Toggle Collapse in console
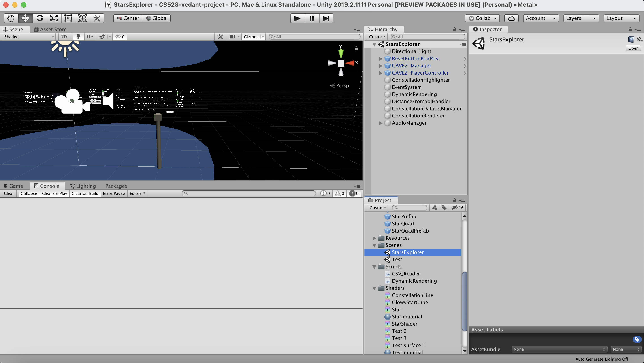This screenshot has width=644, height=363. [29, 194]
